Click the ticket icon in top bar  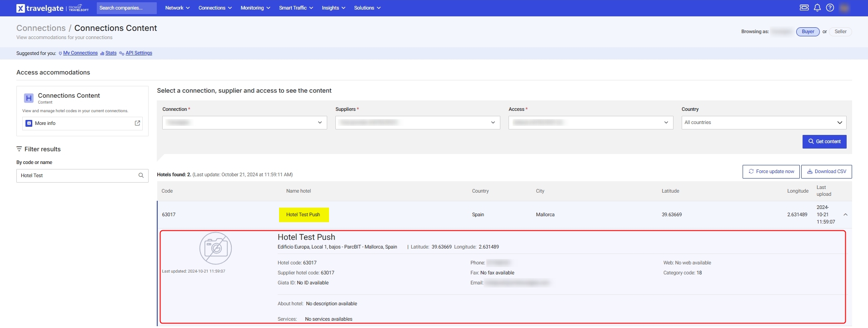(804, 8)
